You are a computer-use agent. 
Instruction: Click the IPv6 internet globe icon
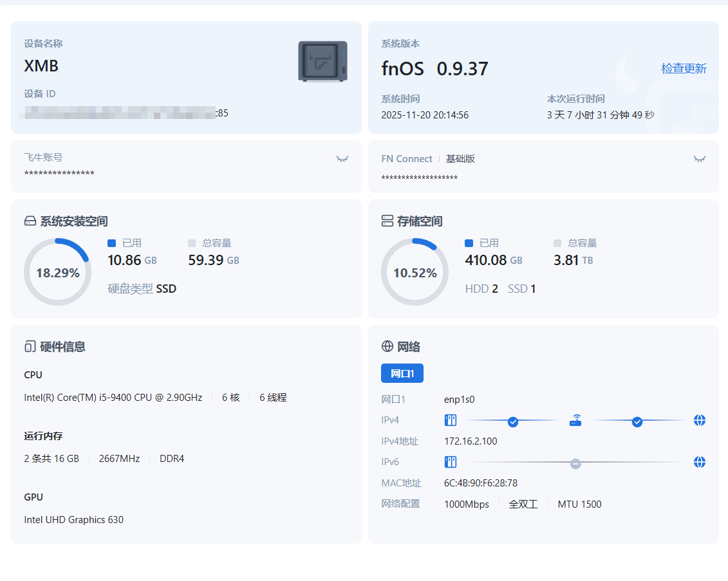tap(700, 462)
